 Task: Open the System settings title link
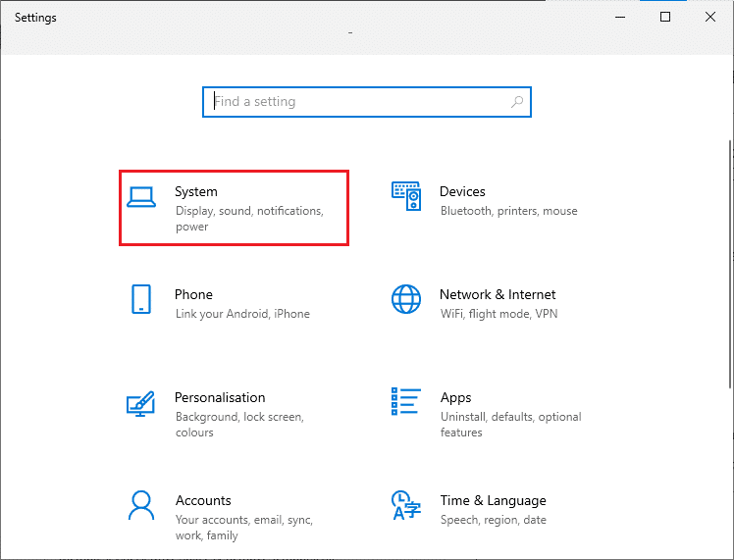[x=196, y=191]
